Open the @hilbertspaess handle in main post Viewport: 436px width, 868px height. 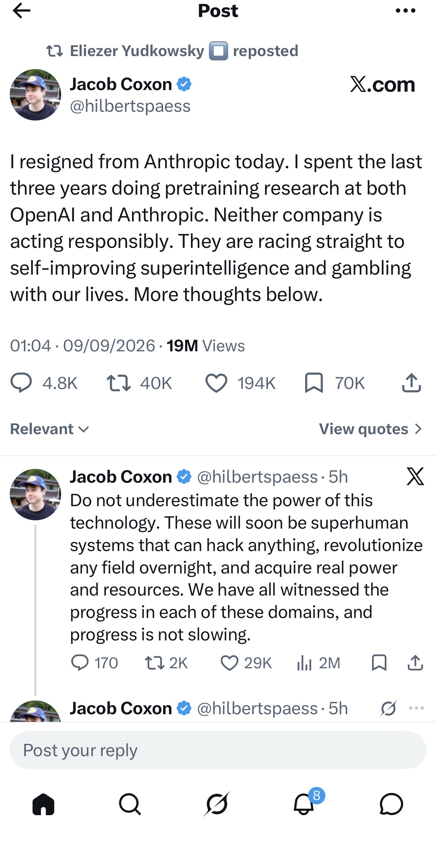tap(130, 106)
